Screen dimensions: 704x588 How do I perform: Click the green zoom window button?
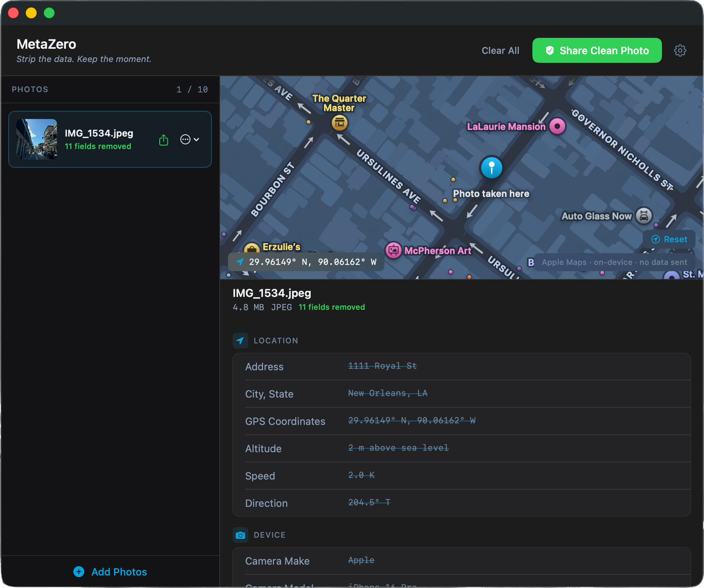pos(49,13)
